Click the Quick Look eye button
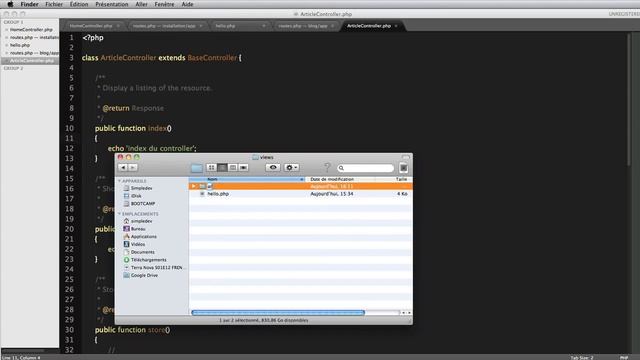Viewport: 640px width, 360px height. (x=273, y=167)
